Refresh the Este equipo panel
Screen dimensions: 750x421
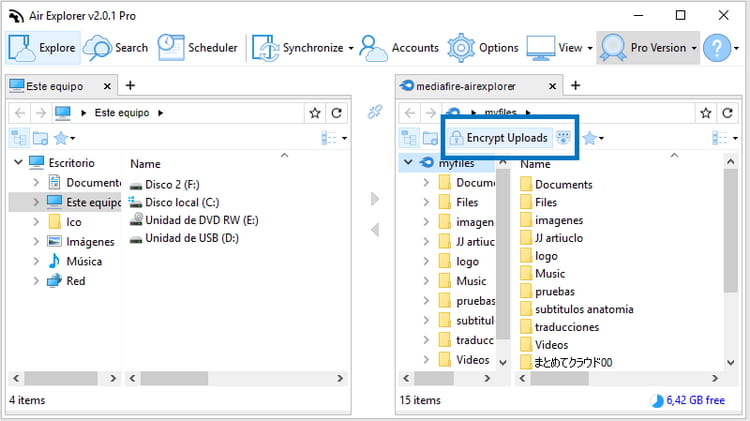point(337,113)
